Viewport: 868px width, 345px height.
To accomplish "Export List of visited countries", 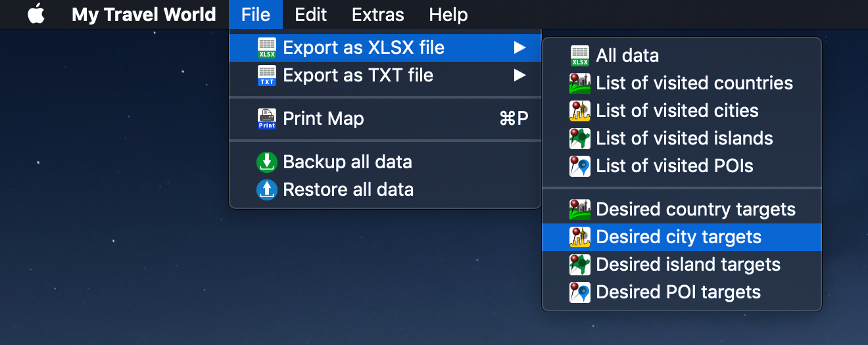I will point(682,83).
